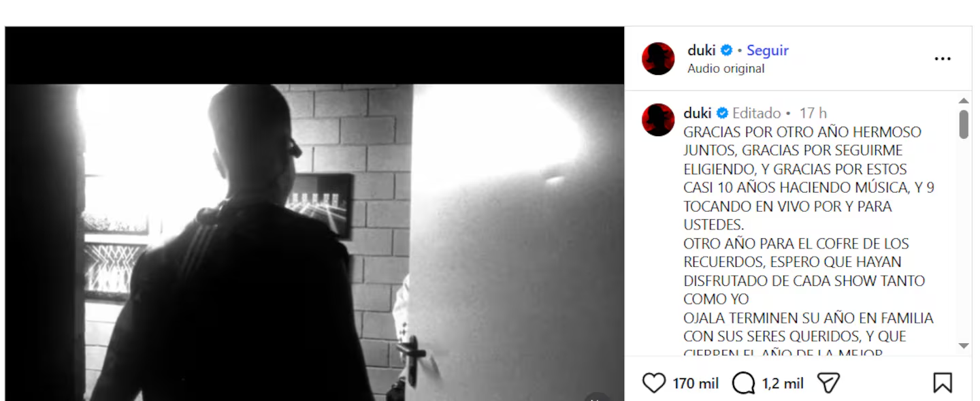This screenshot has width=980, height=401.
Task: Click the verified badge in the caption line
Action: point(722,113)
